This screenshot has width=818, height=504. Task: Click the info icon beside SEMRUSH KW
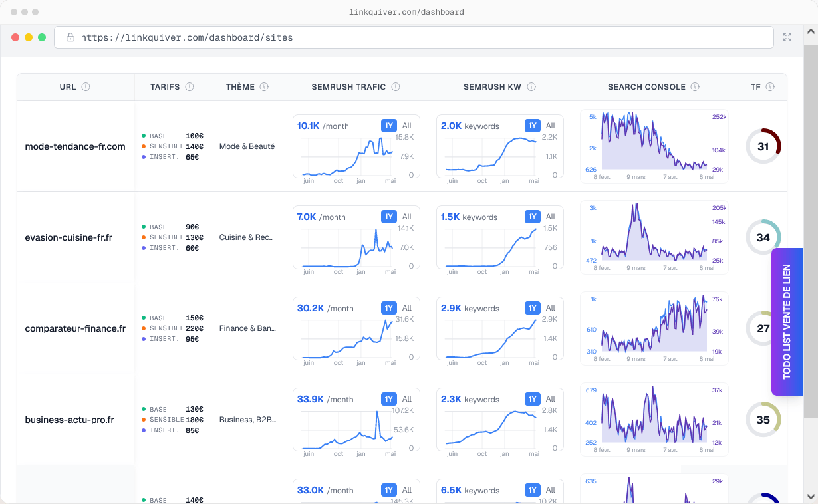(531, 87)
